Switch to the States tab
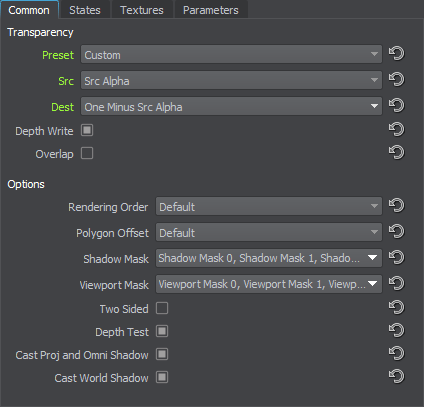 click(85, 10)
